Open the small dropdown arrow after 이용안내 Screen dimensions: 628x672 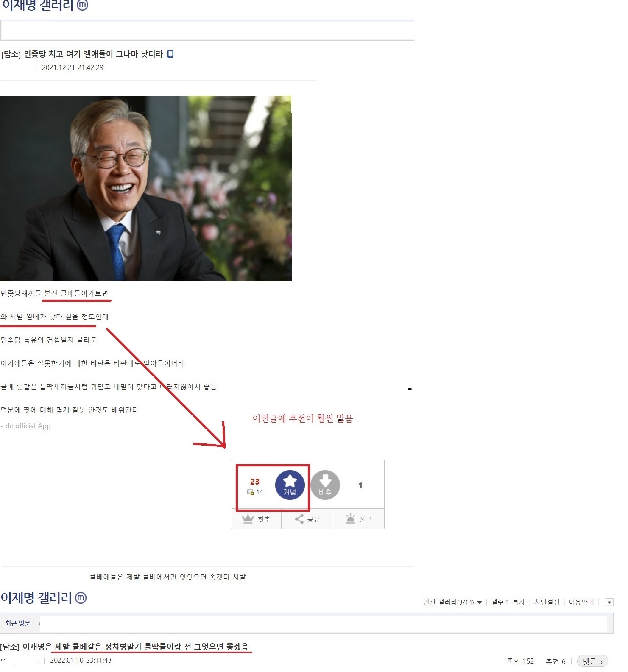pyautogui.click(x=609, y=602)
